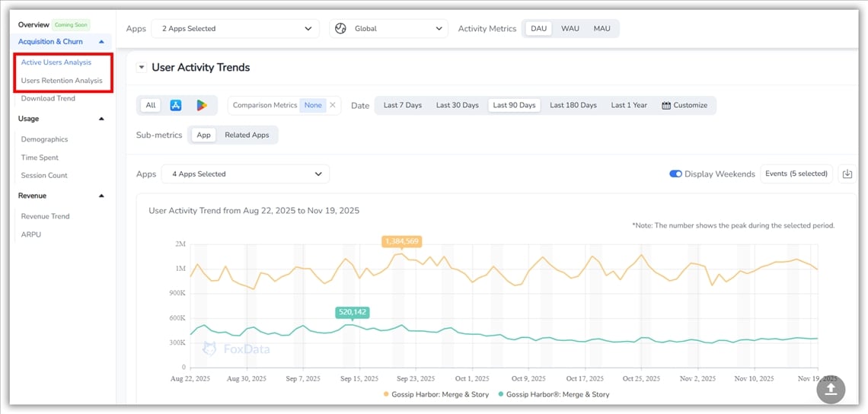Select the Apple App Store icon filter
The height and width of the screenshot is (414, 868).
[x=176, y=105]
